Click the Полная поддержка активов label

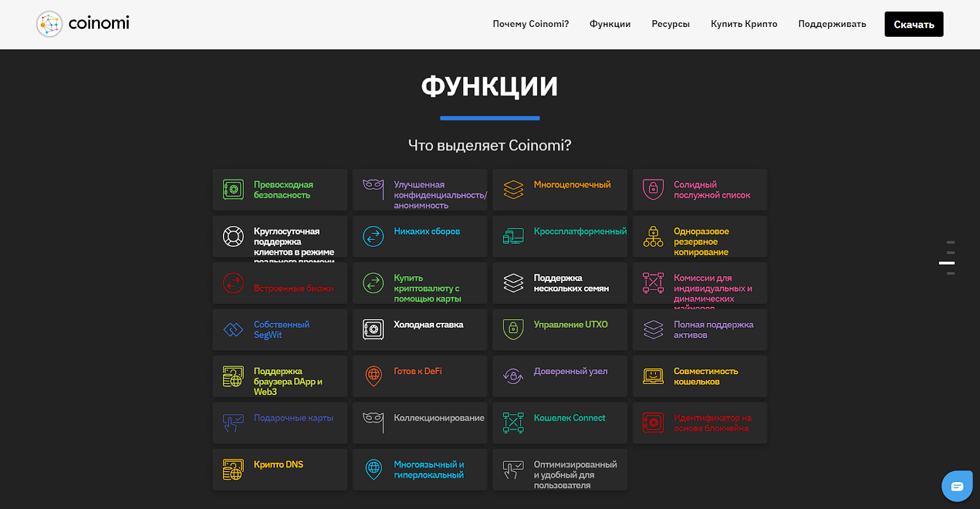pyautogui.click(x=714, y=330)
